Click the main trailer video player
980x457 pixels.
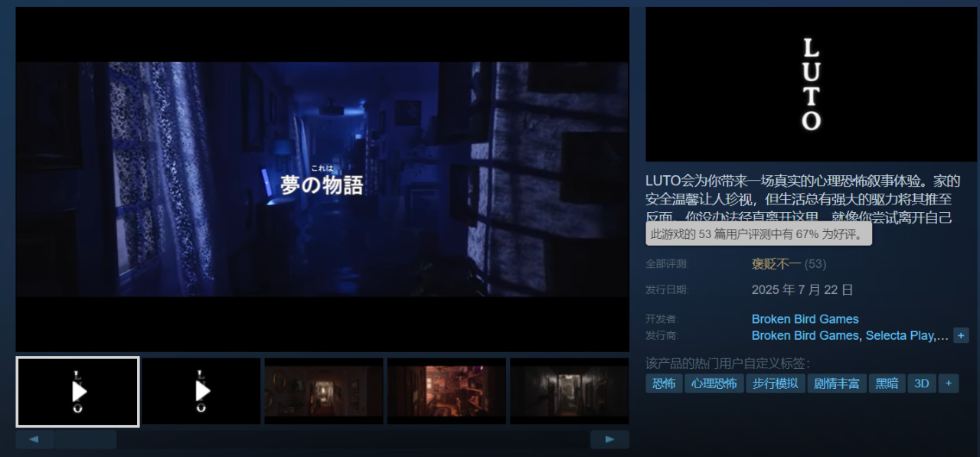point(322,179)
